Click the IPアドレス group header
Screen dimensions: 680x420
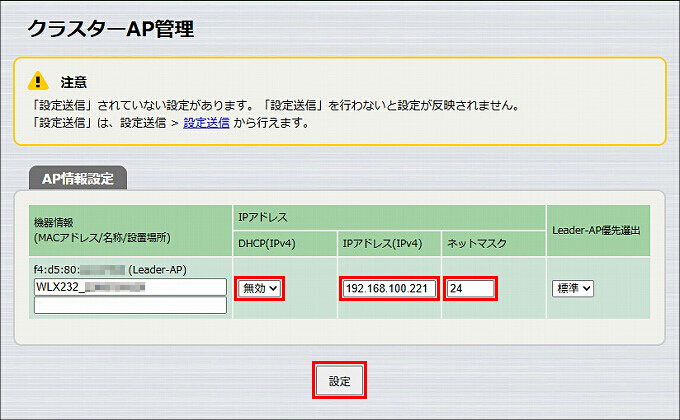pos(389,217)
